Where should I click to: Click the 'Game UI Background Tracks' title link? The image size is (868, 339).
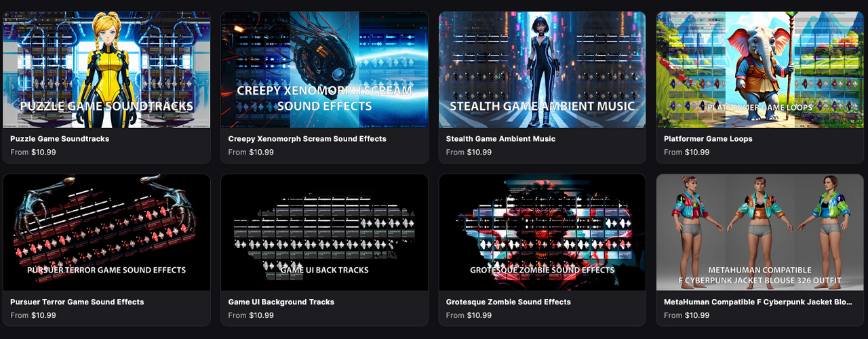coord(281,302)
